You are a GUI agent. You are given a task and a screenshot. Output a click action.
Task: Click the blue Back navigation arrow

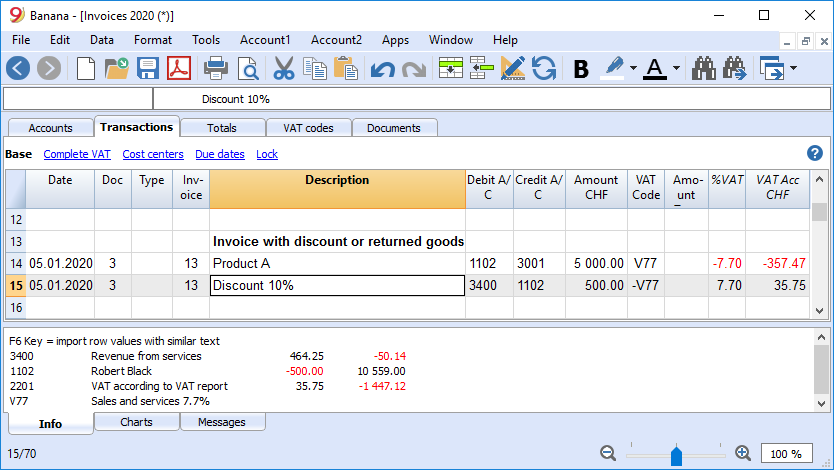(x=18, y=69)
